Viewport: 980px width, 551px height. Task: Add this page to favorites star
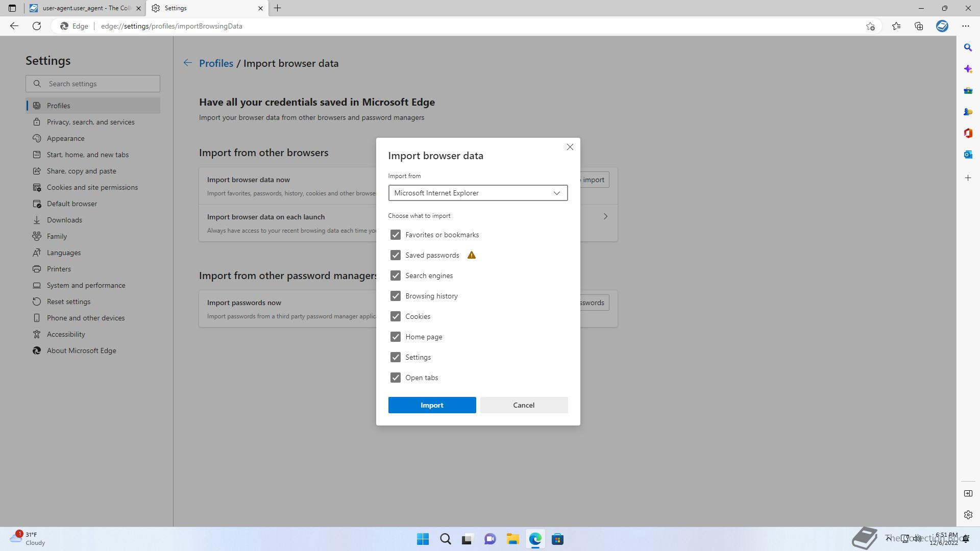870,26
